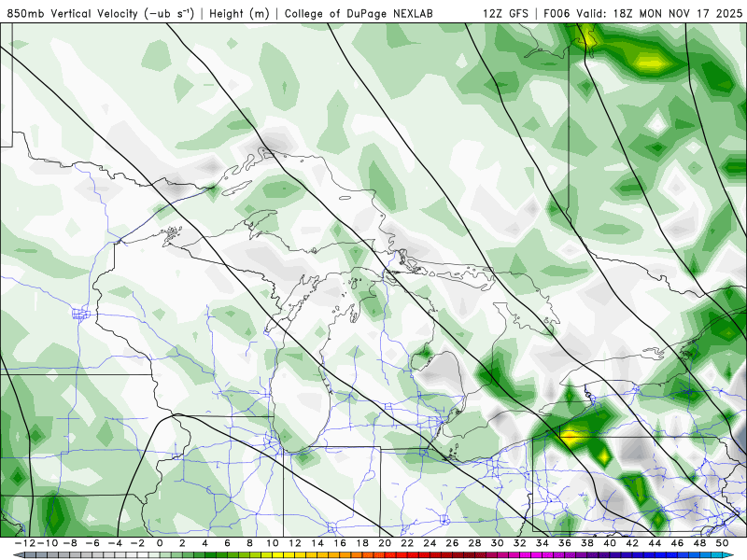Viewport: 747px width, 560px height.
Task: Click the 'F006' forecast hour label
Action: [557, 14]
